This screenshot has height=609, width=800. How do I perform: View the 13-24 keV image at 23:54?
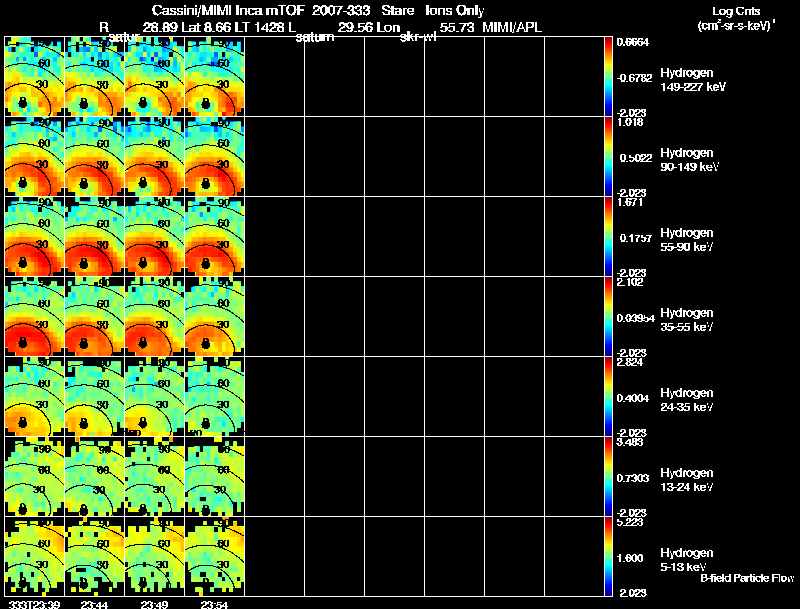pyautogui.click(x=215, y=477)
